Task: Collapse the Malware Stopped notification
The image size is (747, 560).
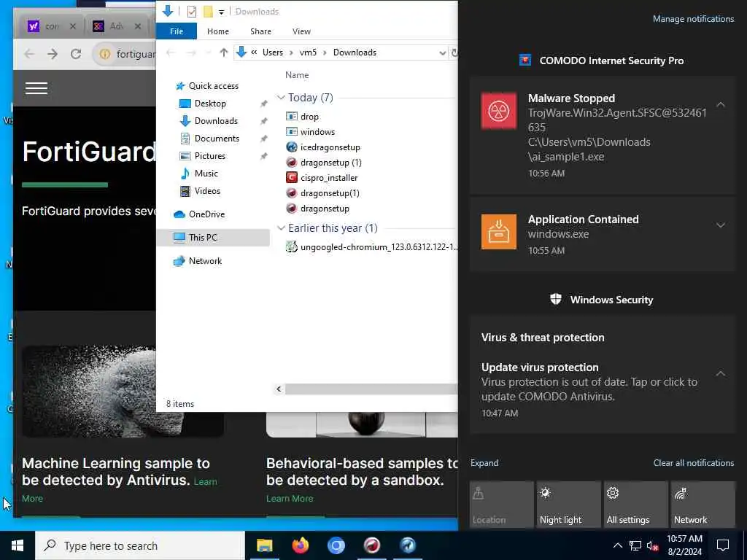Action: pyautogui.click(x=721, y=104)
